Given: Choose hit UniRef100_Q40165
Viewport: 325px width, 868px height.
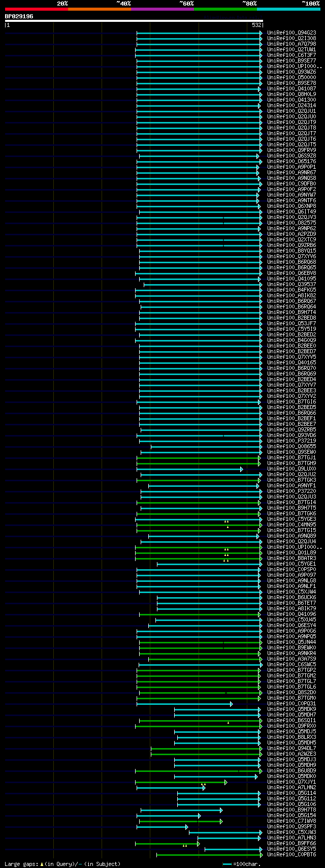Looking at the screenshot, I should click(291, 362).
